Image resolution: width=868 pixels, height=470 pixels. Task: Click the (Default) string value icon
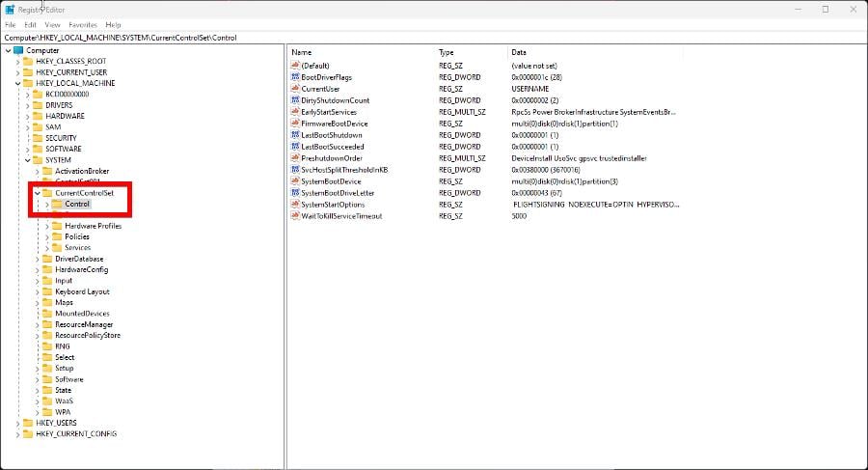pos(295,66)
